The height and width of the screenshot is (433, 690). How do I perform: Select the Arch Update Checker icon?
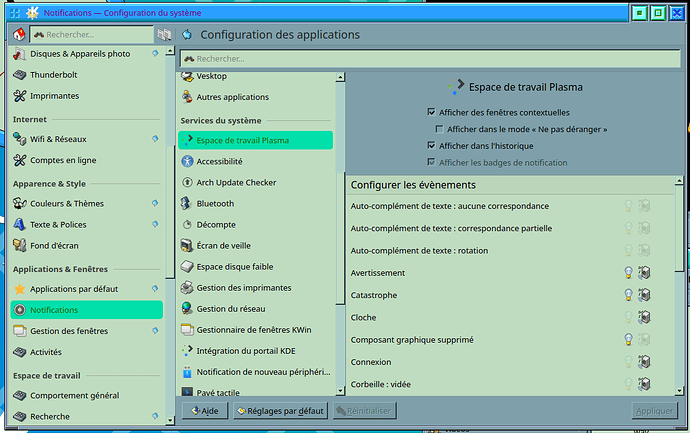(x=187, y=182)
